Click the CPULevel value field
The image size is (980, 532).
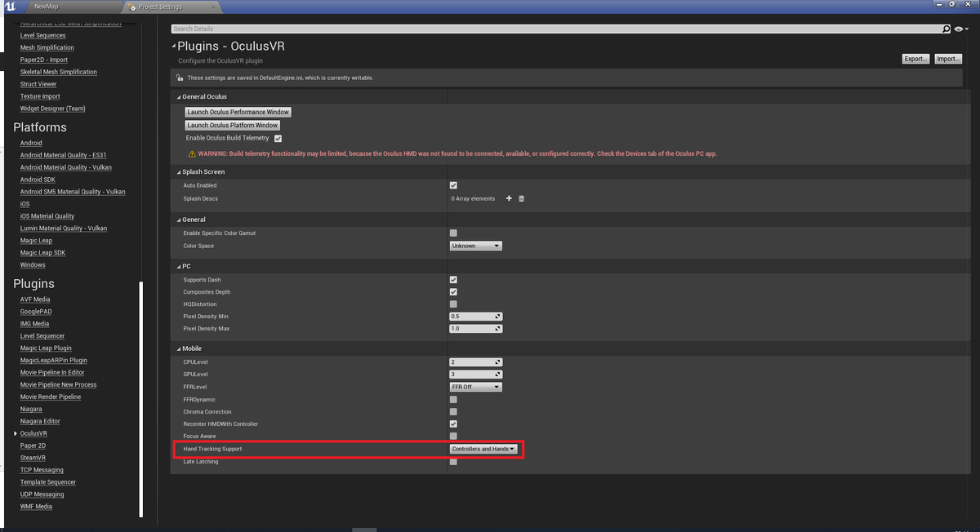coord(475,361)
